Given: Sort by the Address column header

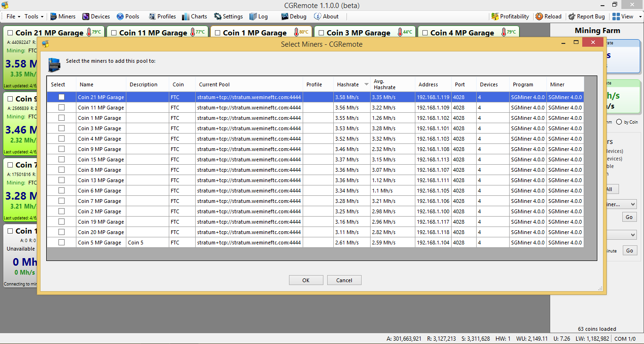Looking at the screenshot, I should click(433, 84).
